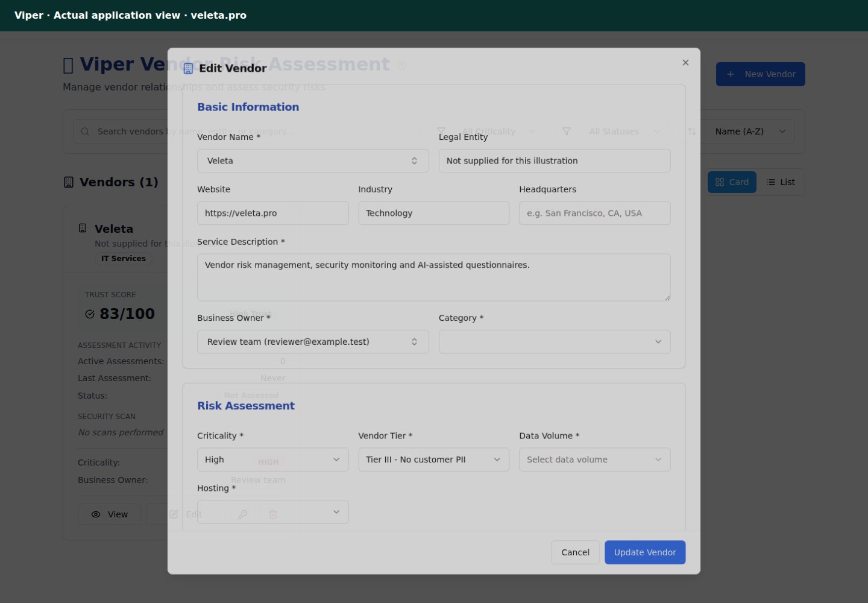The image size is (868, 603).
Task: Click the icon next to the Veleta card title
Action: (83, 228)
